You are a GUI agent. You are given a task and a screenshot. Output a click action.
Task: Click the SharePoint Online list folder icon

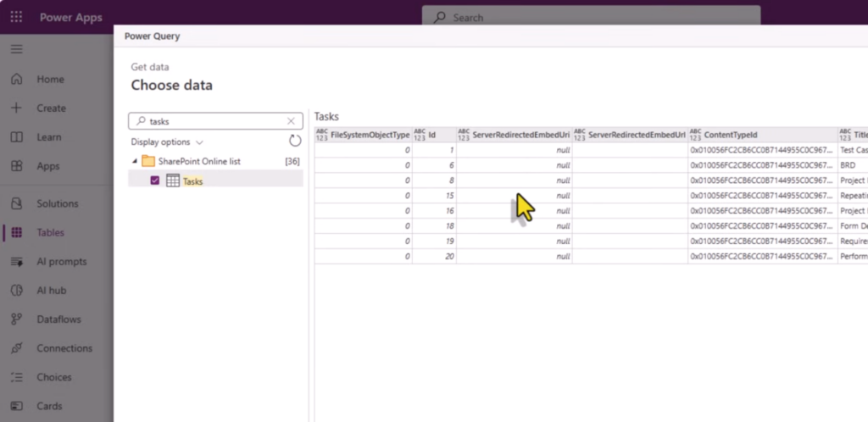(x=147, y=161)
